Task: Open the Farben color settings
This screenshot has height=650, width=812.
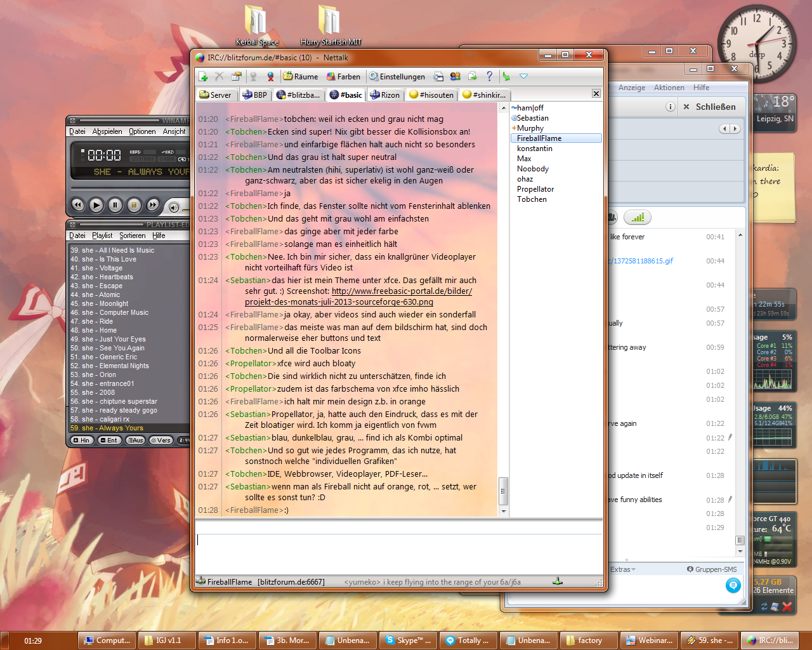Action: click(x=343, y=76)
